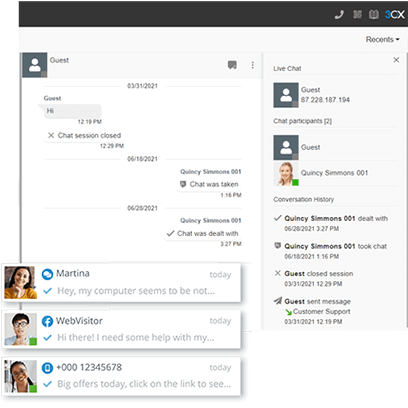Select Quincy Simmons 001 in chat participants

tap(335, 173)
